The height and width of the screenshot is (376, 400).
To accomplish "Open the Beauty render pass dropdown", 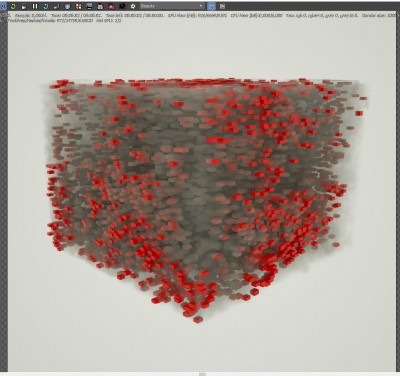I will click(x=172, y=6).
